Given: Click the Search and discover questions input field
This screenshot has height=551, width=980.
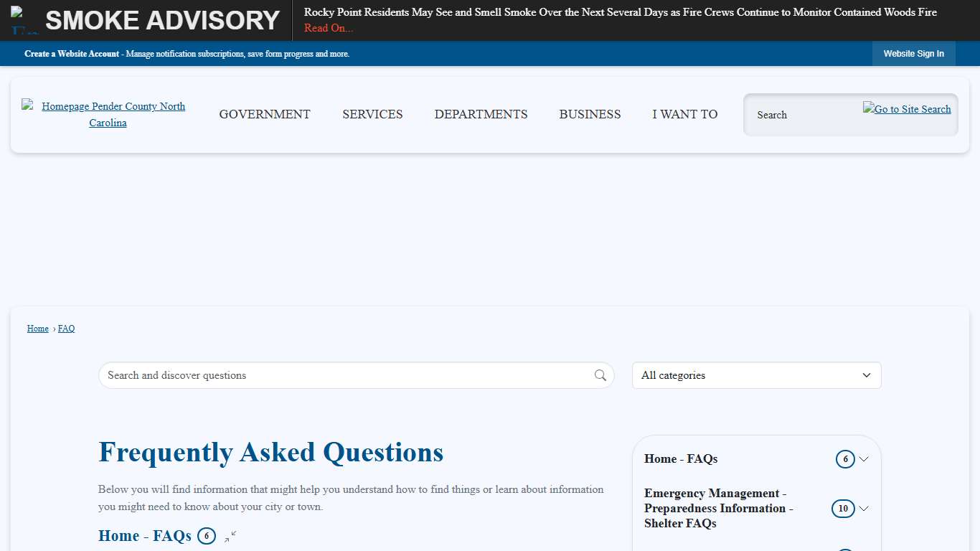Looking at the screenshot, I should (x=323, y=375).
